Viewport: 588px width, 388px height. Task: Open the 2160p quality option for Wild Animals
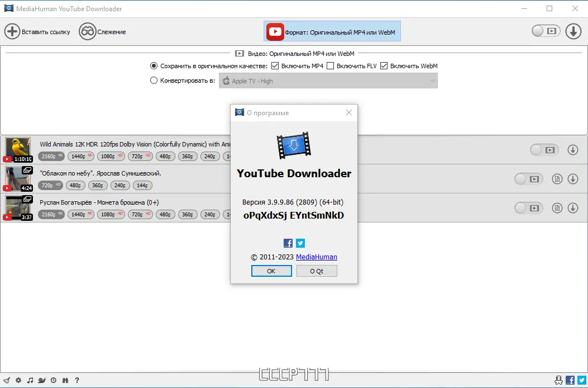tap(51, 156)
